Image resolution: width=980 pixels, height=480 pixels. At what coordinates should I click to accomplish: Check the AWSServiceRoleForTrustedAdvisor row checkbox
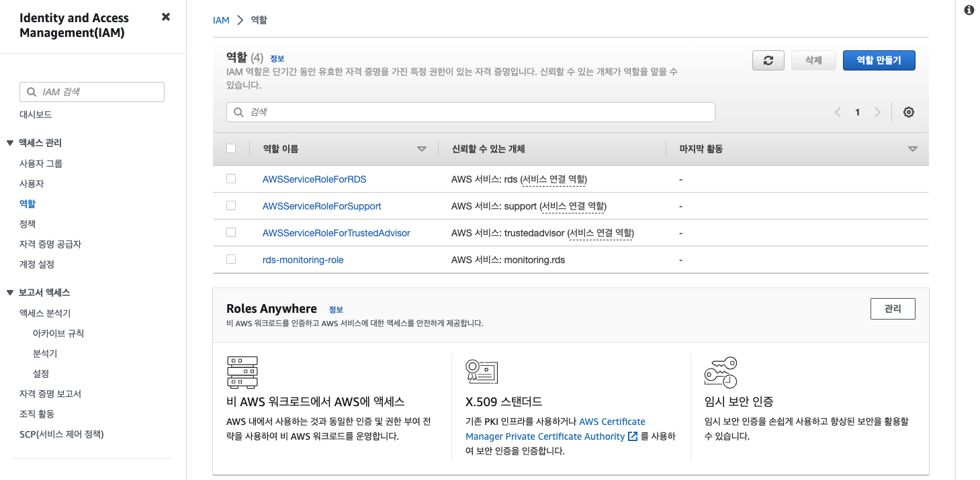[x=231, y=232]
